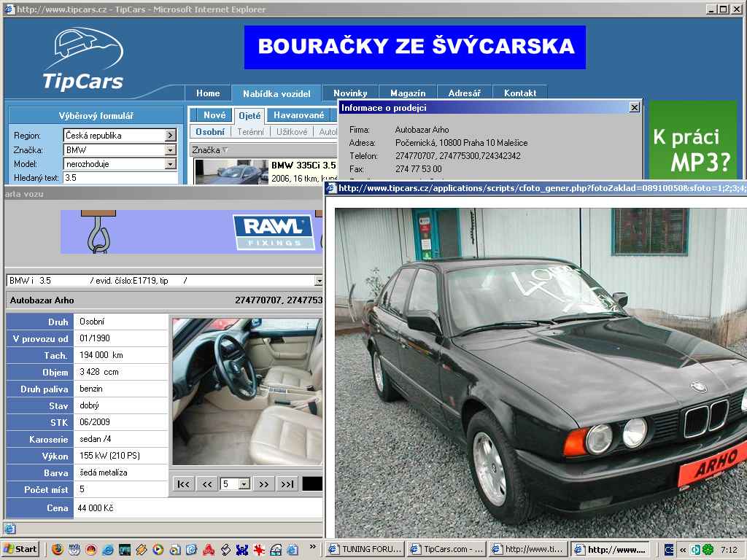The width and height of the screenshot is (747, 560).
Task: Click the address Počernická, 10800 Praha 10 Malešice
Action: 461,142
